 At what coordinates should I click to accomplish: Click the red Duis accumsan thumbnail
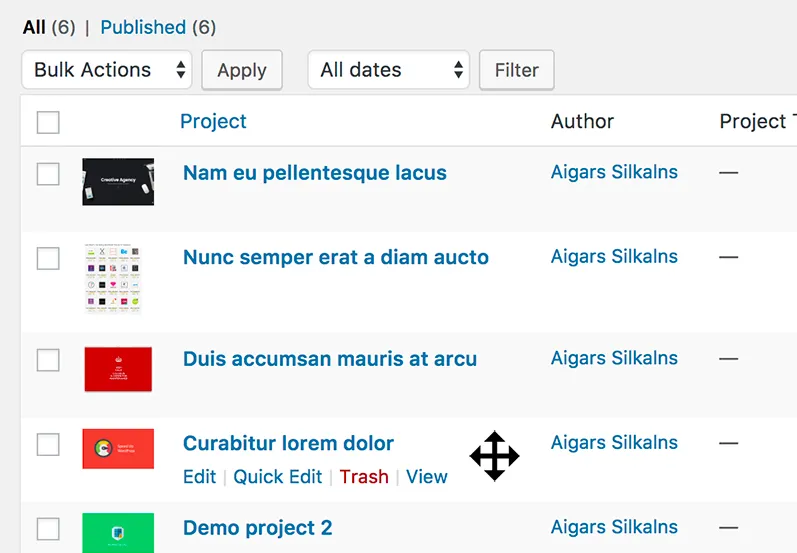point(118,369)
